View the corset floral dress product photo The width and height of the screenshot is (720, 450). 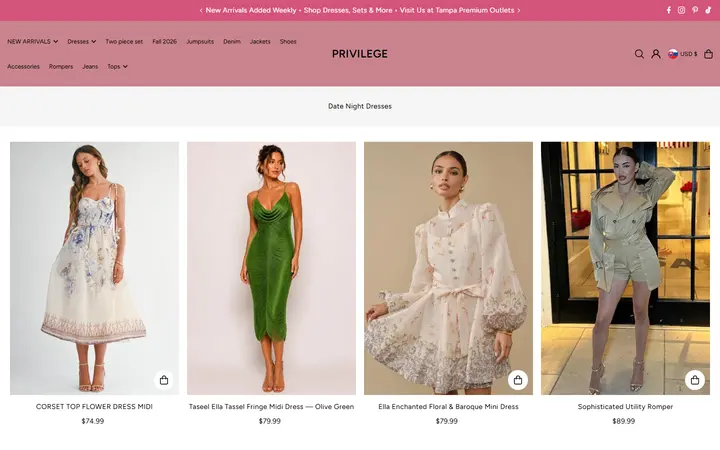[x=95, y=268]
